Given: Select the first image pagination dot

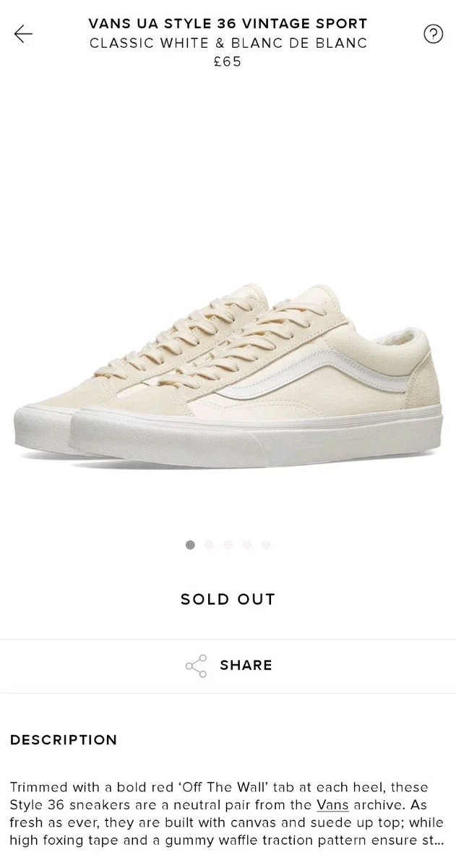Looking at the screenshot, I should point(190,545).
